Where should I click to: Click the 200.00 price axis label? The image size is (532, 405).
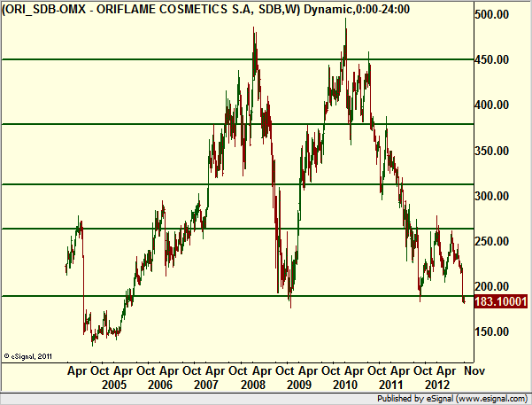coord(492,286)
